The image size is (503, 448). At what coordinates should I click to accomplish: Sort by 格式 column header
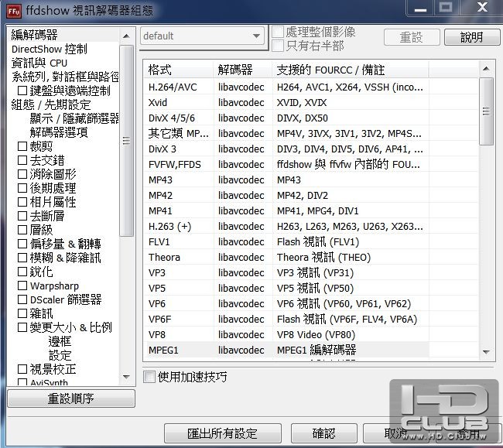click(x=178, y=70)
